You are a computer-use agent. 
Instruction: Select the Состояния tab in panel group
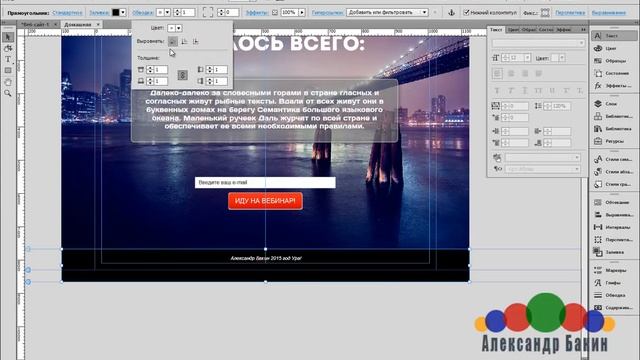(x=546, y=30)
